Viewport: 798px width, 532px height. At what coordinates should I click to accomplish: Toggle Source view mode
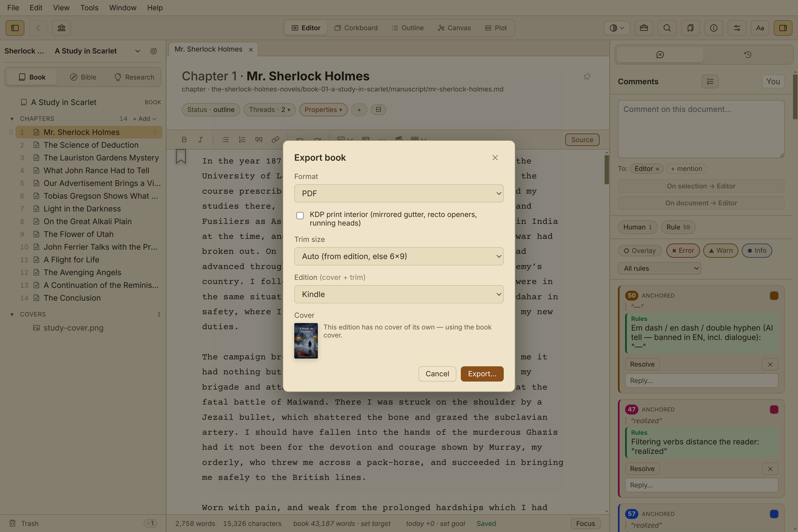pyautogui.click(x=582, y=139)
